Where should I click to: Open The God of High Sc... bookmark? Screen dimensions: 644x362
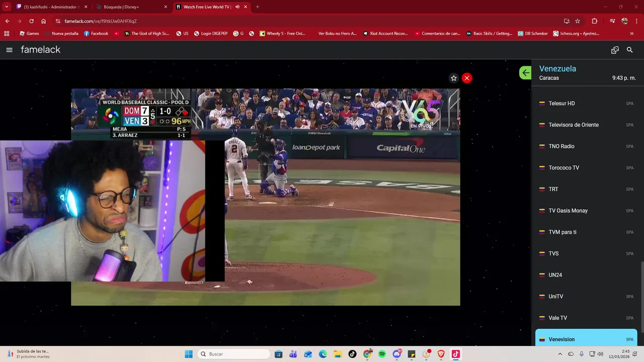tap(147, 34)
